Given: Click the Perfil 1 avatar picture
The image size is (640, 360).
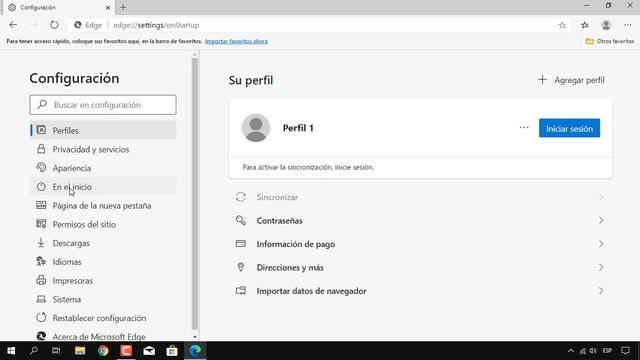Looking at the screenshot, I should coord(256,128).
